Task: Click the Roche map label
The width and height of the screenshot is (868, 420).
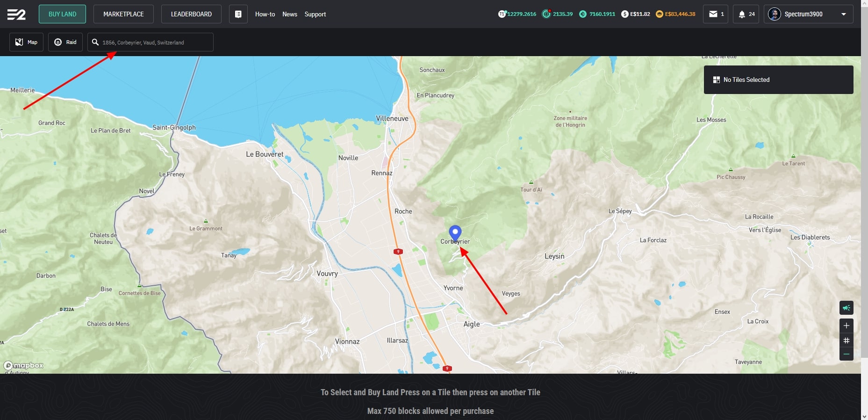Action: click(x=403, y=211)
